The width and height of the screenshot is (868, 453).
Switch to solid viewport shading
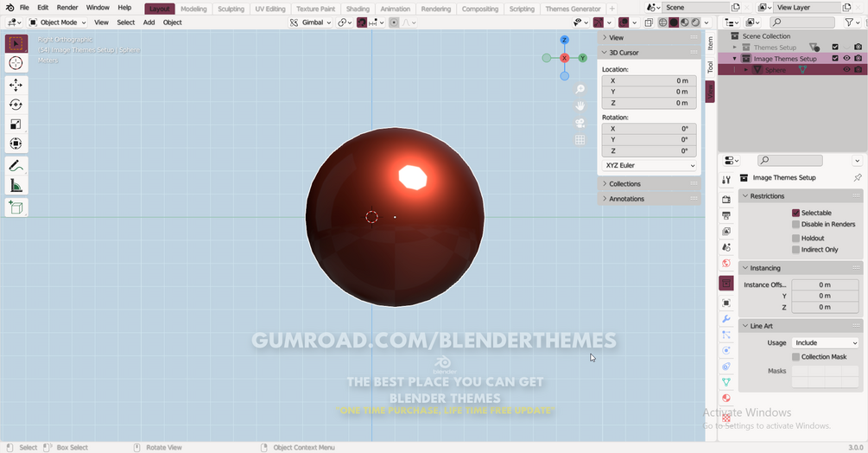click(674, 22)
